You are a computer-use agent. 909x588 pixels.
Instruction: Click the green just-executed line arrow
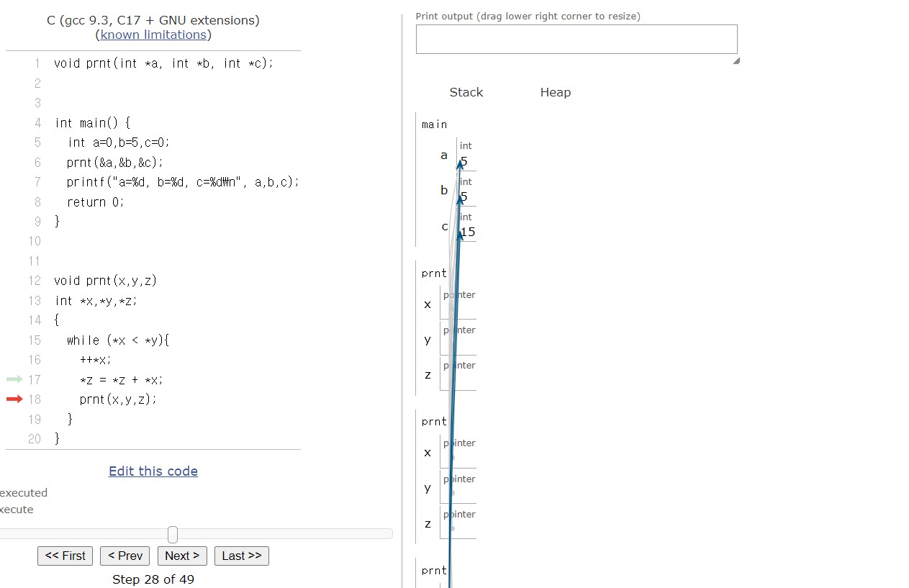coord(14,379)
